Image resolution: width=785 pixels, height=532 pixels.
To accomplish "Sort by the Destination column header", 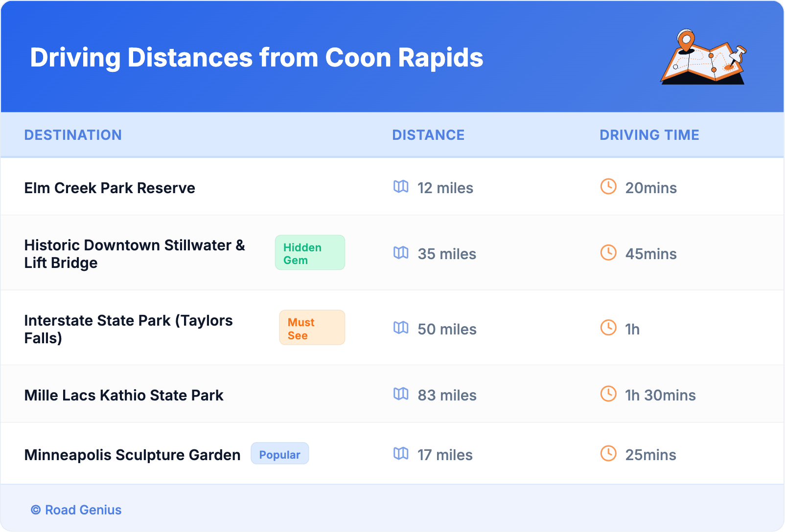I will pyautogui.click(x=73, y=135).
